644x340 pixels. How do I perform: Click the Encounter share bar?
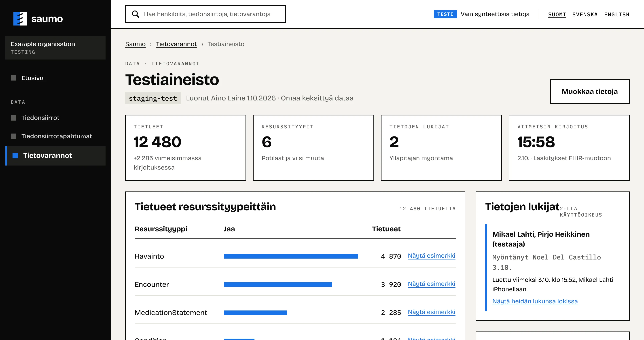tap(278, 285)
